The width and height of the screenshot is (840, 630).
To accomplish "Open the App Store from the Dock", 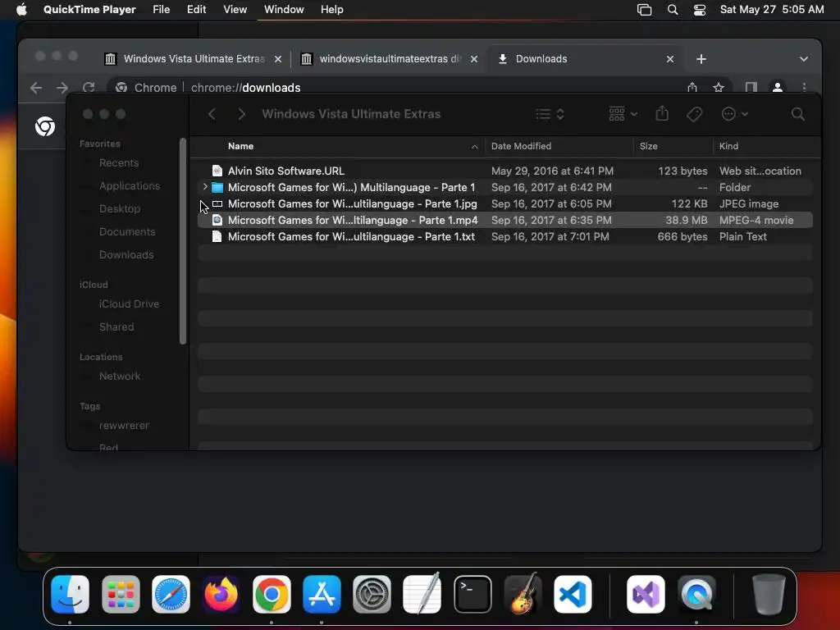I will [x=322, y=594].
